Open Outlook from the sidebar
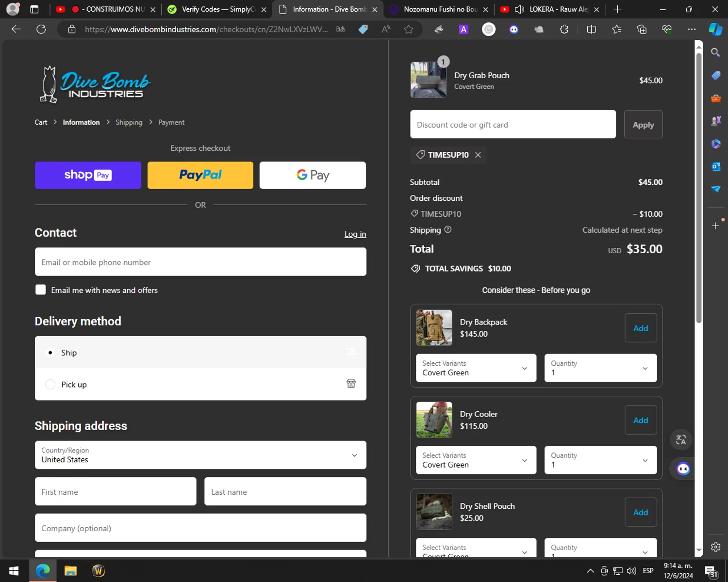This screenshot has width=728, height=582. point(715,166)
